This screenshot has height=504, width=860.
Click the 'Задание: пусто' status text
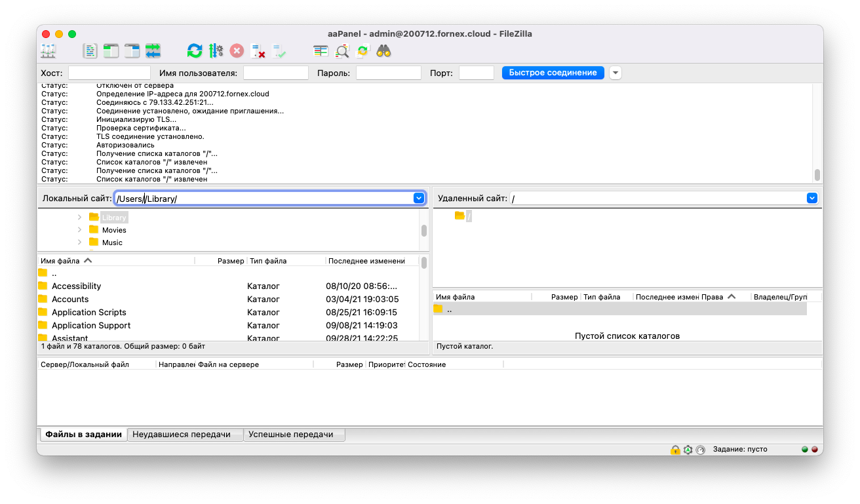point(740,450)
